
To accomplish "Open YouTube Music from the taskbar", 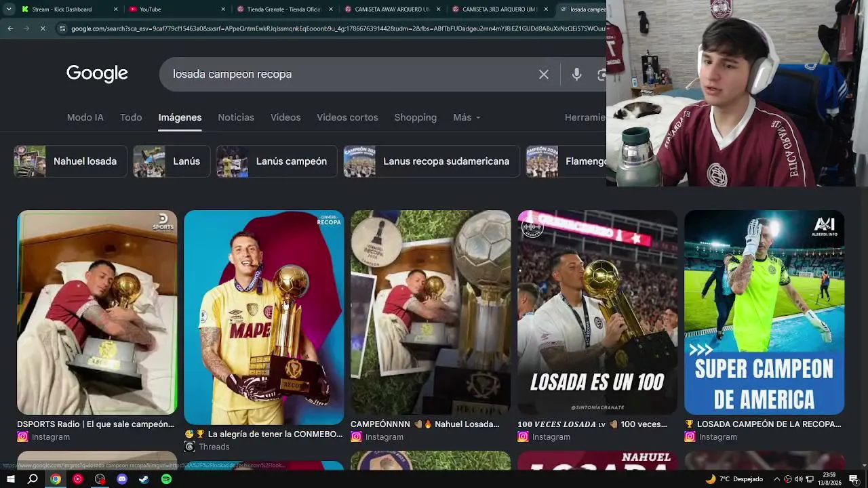I will (77, 479).
